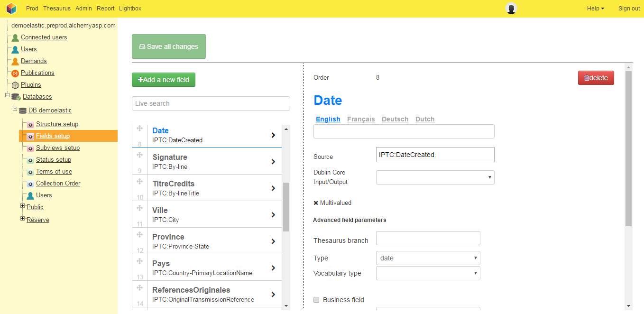The height and width of the screenshot is (314, 644).
Task: Open the Thesaurus menu in top bar
Action: pos(56,9)
